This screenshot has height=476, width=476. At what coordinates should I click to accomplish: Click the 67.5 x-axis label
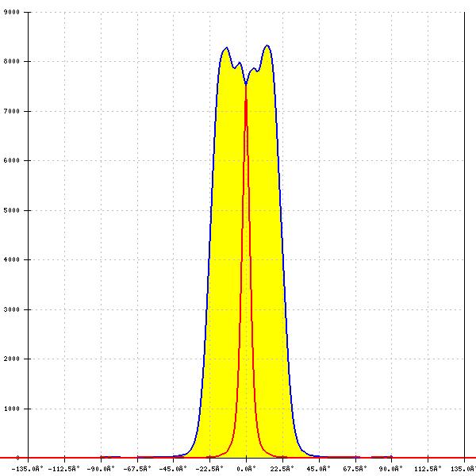click(x=355, y=469)
